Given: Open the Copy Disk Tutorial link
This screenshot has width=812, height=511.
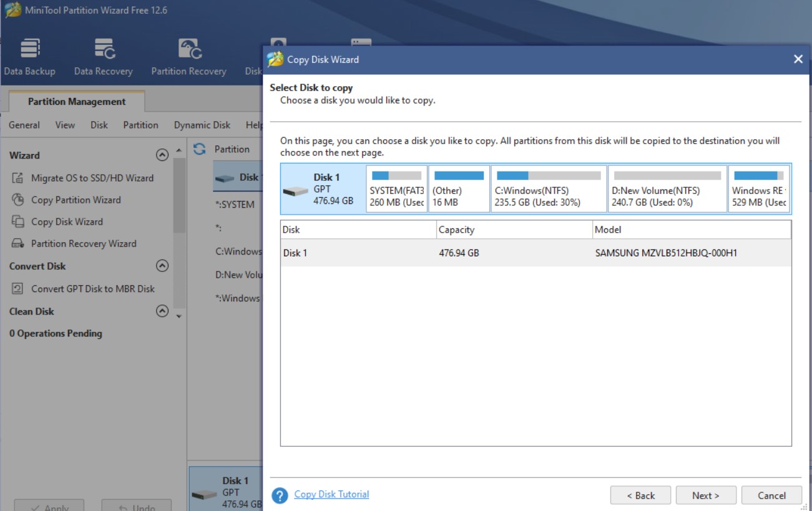Looking at the screenshot, I should coord(331,494).
